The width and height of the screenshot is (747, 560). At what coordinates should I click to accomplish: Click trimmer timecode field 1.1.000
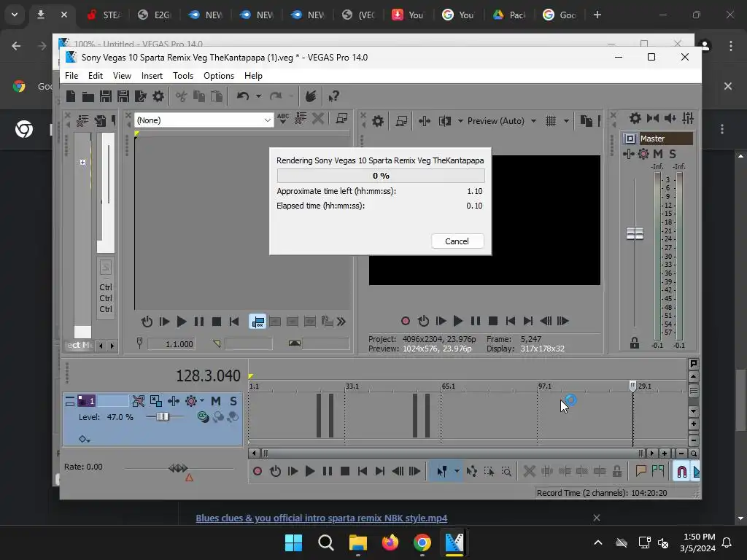coord(171,344)
